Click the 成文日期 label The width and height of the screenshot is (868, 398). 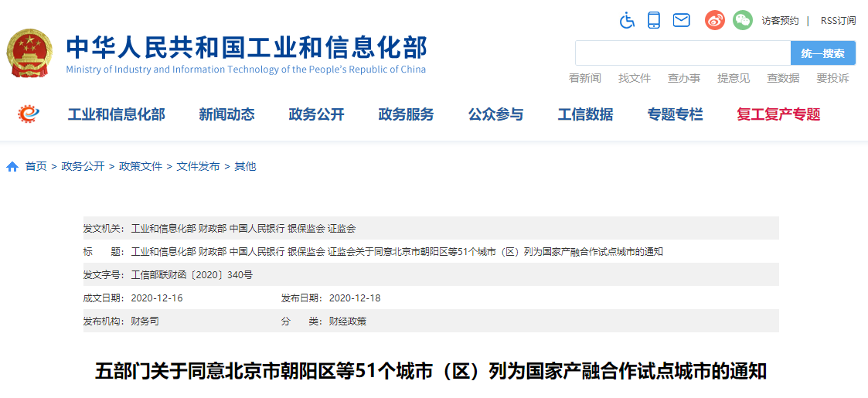[x=104, y=298]
